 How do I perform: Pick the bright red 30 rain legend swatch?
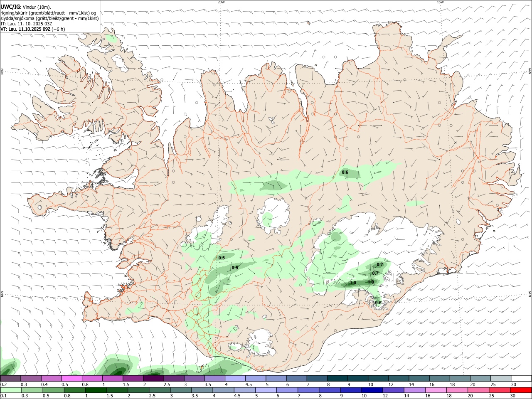click(x=521, y=390)
